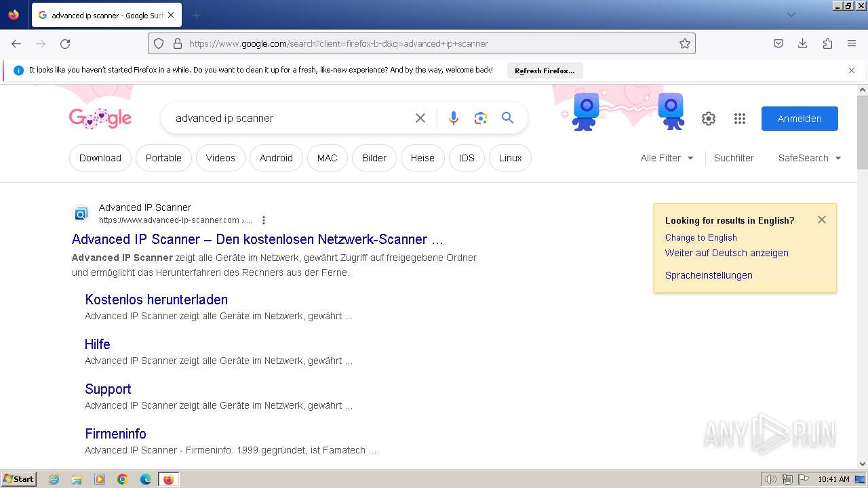Select the IOS filter chip

point(467,158)
